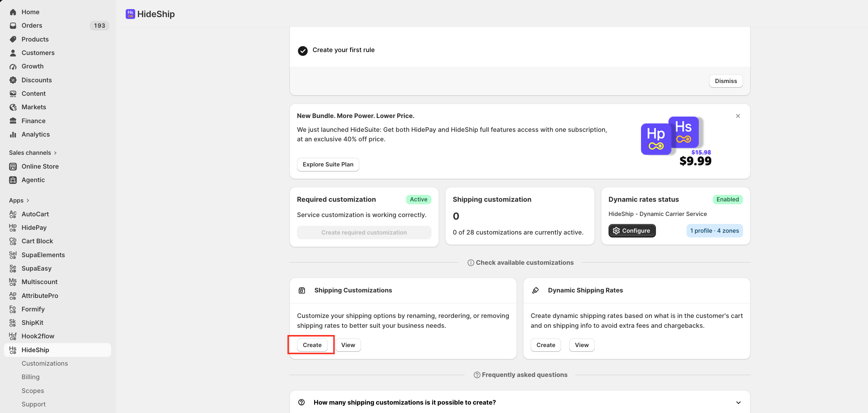Select the Products tag icon
Screen dimensions: 868x413
point(13,39)
